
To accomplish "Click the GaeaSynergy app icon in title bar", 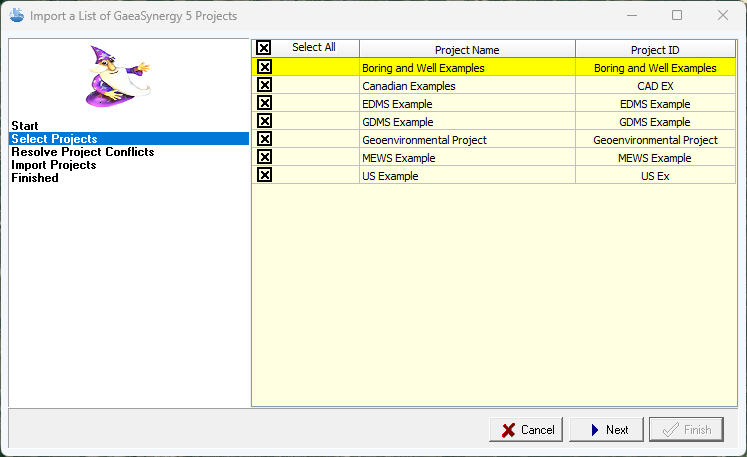I will [x=17, y=15].
